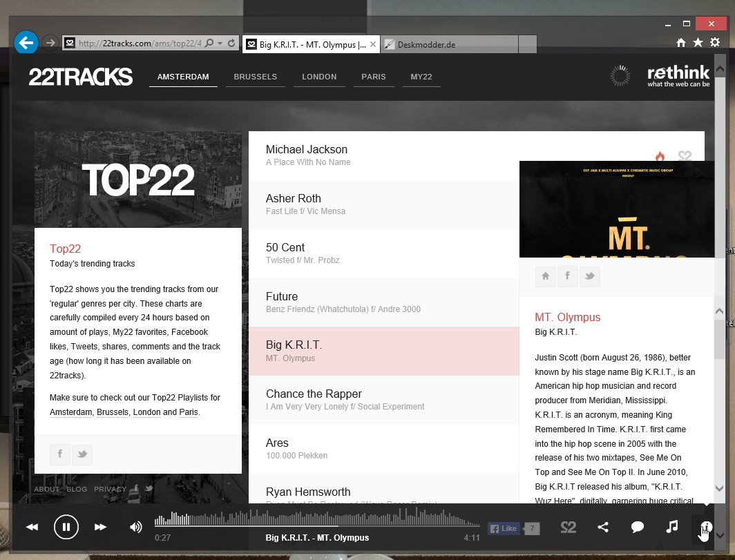Click the flame hot icon on Michael Jackson row
Viewport: 735px width, 560px height.
[x=660, y=155]
